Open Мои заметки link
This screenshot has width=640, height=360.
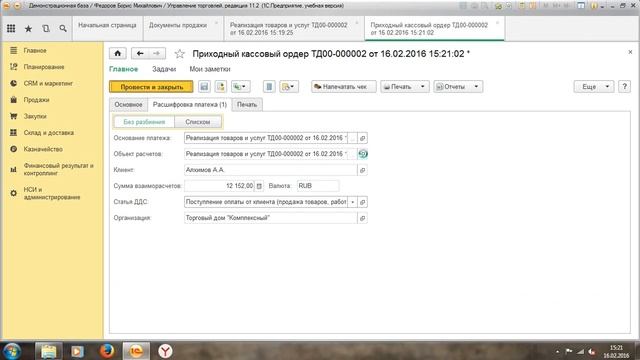click(x=210, y=69)
